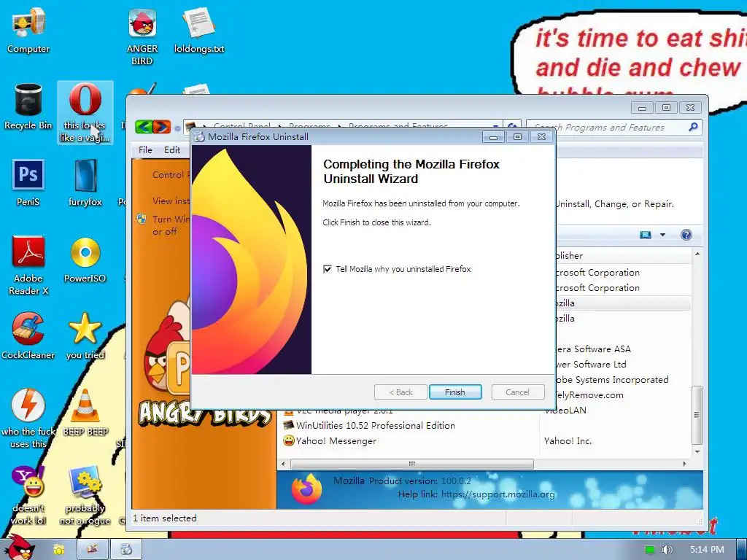747x560 pixels.
Task: Open the Yahoo Messenger desktop icon
Action: point(28,495)
